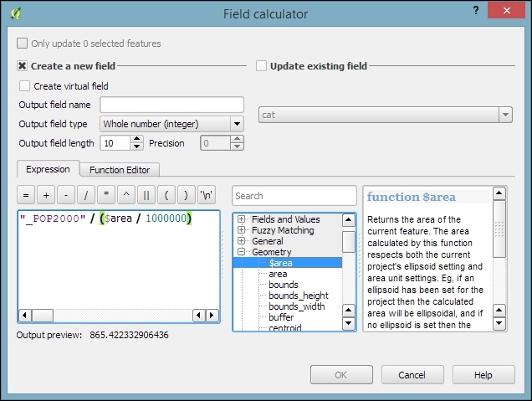Collapse the Geometry group
Screen dimensions: 532x401
pos(241,252)
